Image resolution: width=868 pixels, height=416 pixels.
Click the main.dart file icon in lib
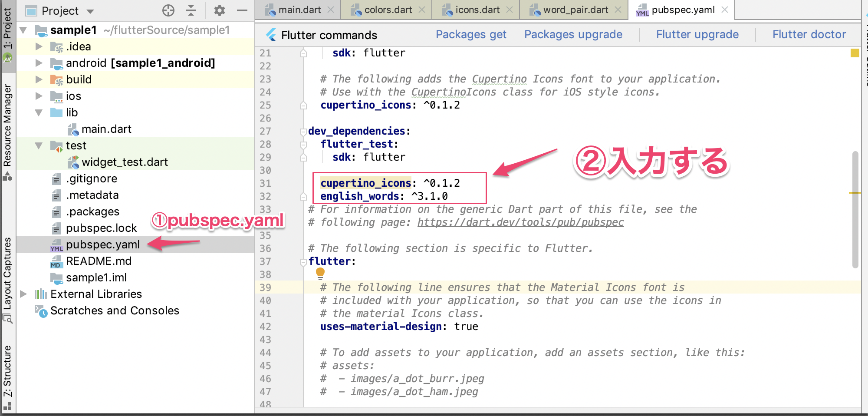coord(73,129)
